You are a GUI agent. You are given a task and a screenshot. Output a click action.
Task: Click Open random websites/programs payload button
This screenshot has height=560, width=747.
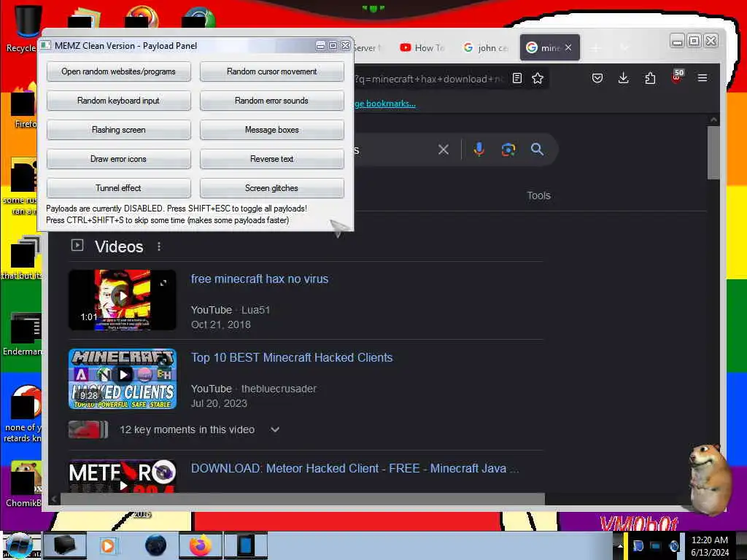tap(119, 71)
